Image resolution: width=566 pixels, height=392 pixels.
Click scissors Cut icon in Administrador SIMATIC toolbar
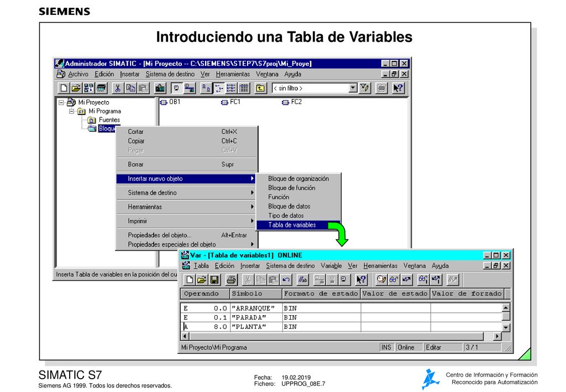pos(118,88)
